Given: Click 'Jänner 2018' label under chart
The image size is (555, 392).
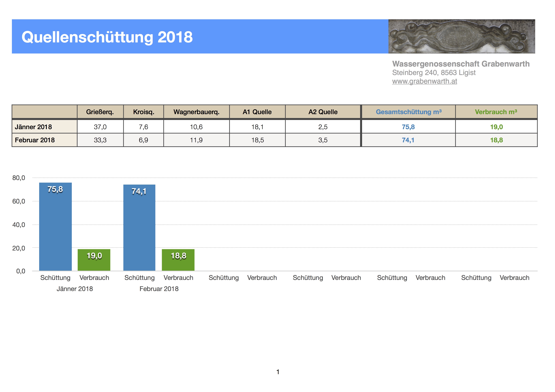Looking at the screenshot, I should [x=75, y=289].
